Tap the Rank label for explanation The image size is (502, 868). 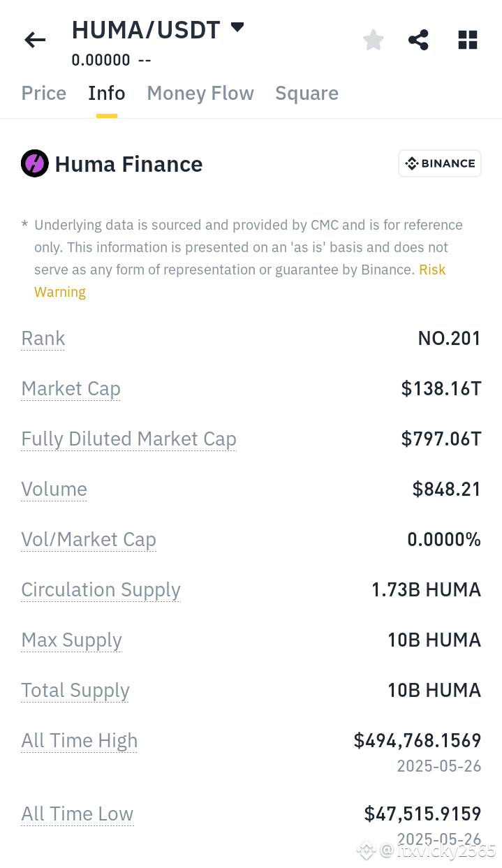click(x=43, y=339)
